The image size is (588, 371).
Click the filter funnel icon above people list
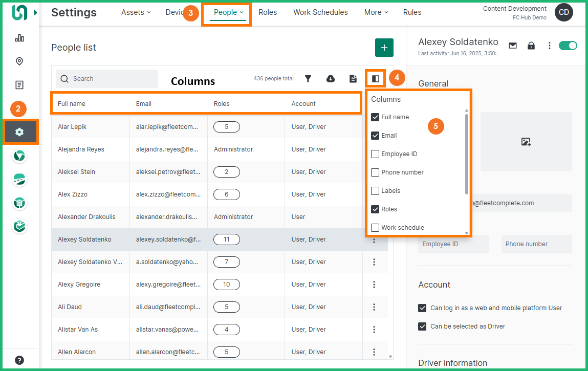coord(308,79)
